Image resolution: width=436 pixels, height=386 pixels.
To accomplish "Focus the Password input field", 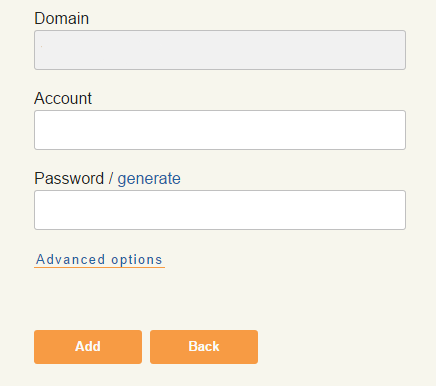I will pyautogui.click(x=220, y=210).
